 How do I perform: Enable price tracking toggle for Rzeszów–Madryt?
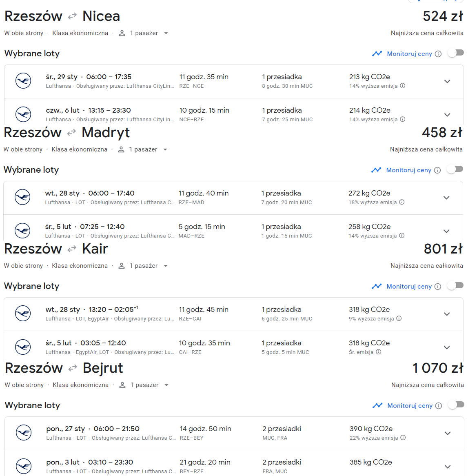pyautogui.click(x=455, y=169)
